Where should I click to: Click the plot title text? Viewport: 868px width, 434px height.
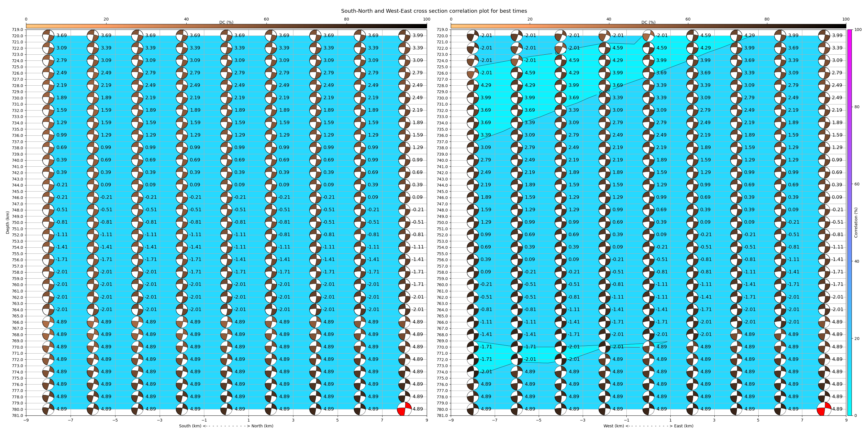434,11
